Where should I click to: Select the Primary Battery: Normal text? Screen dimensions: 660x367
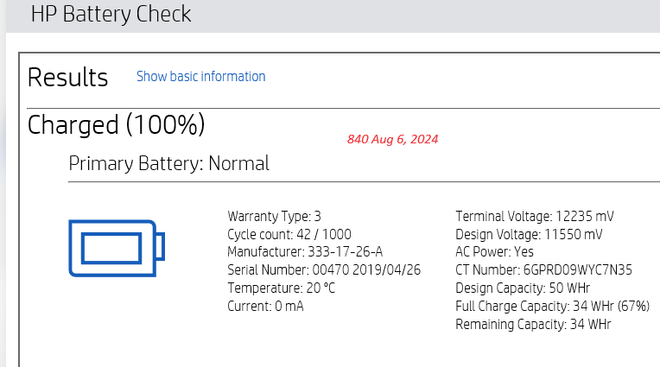click(169, 163)
